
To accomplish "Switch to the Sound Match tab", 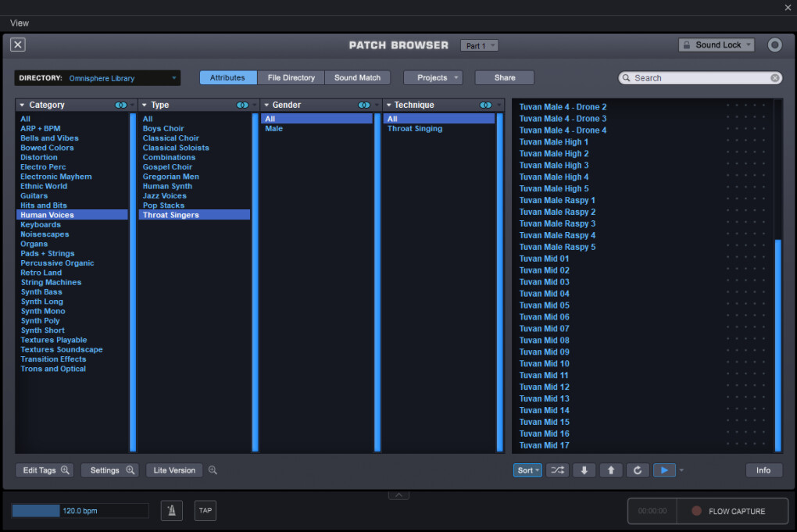I will coord(357,77).
